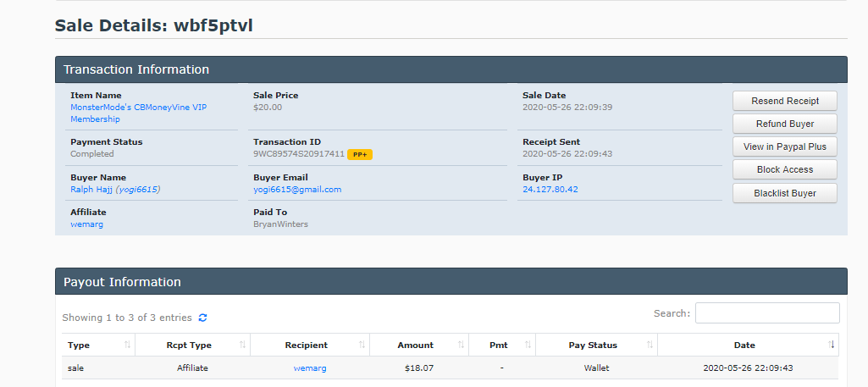Open recipient wemarg link in payout table
Screen dimensions: 868x387
[x=310, y=368]
